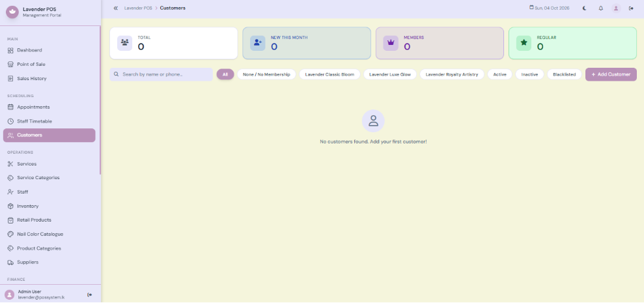
Task: Open Product Categories page
Action: pos(49,248)
